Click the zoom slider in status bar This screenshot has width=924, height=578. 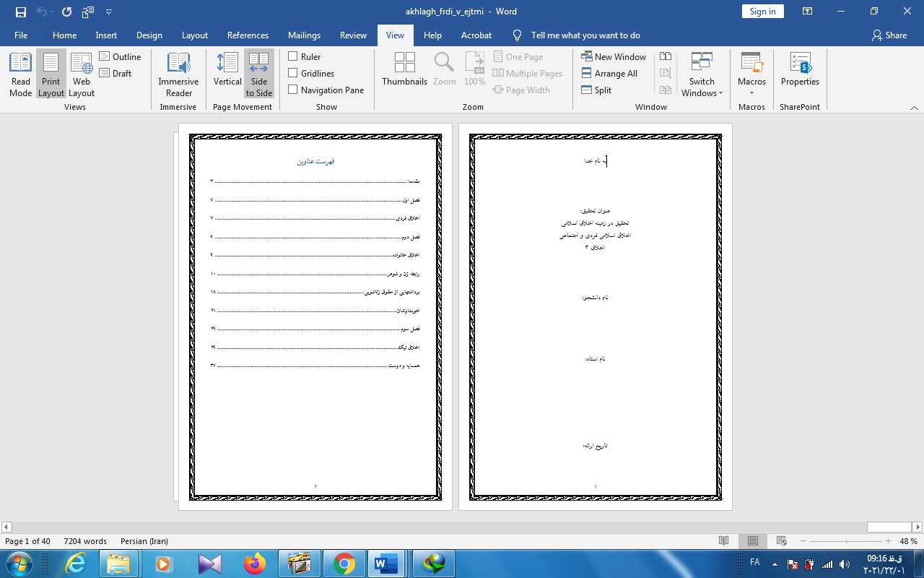click(x=849, y=541)
